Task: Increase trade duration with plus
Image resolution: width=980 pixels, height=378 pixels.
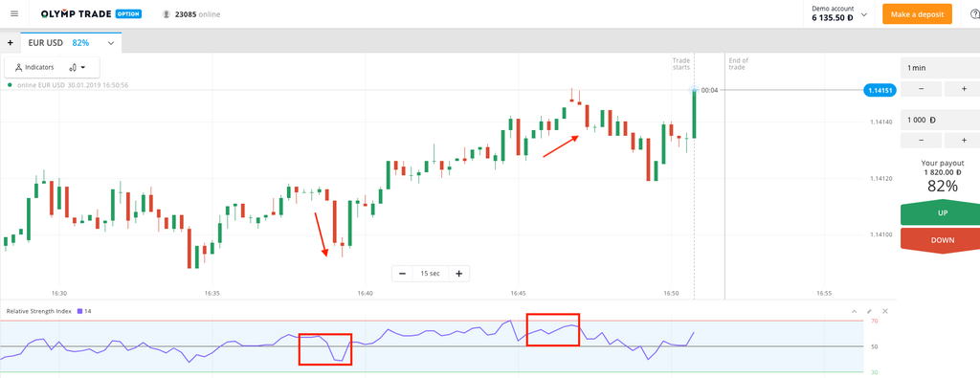Action: (963, 89)
